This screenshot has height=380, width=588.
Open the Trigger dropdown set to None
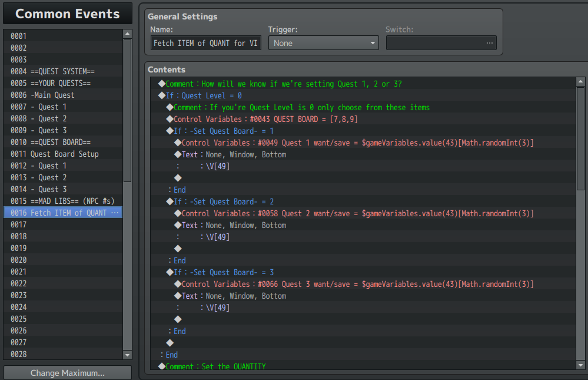pos(323,43)
